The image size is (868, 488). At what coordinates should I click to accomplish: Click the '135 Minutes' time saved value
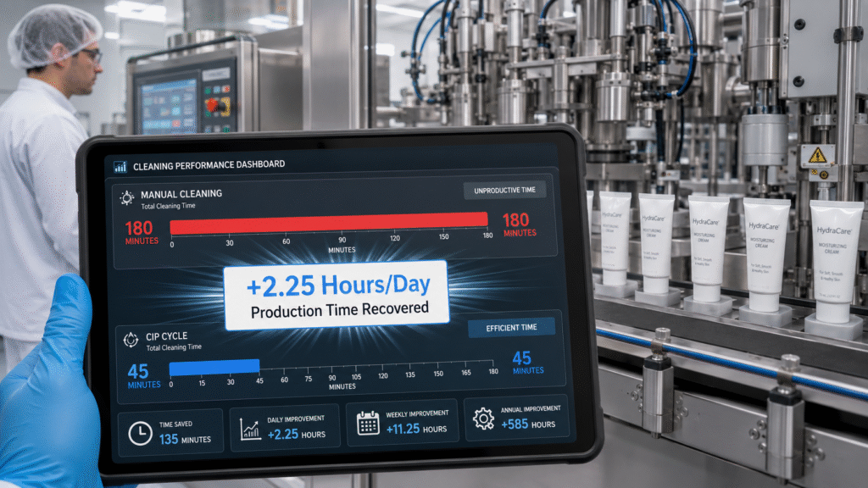(x=185, y=440)
